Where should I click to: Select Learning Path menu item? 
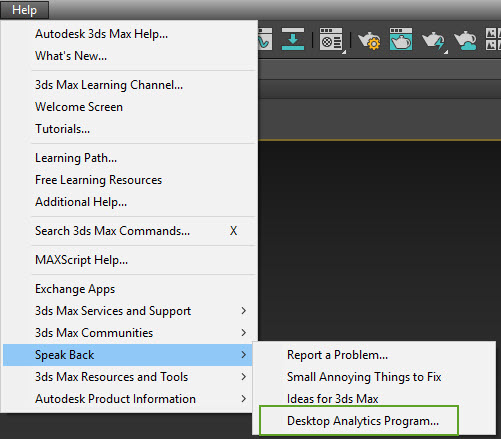(x=129, y=158)
